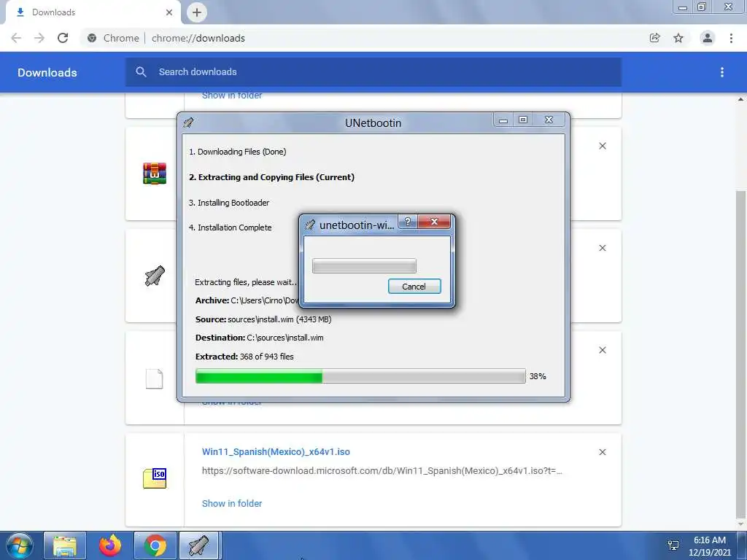Click 'Extracted: 368 of 943 files' text
Screen dimensions: 747x560
coord(244,357)
